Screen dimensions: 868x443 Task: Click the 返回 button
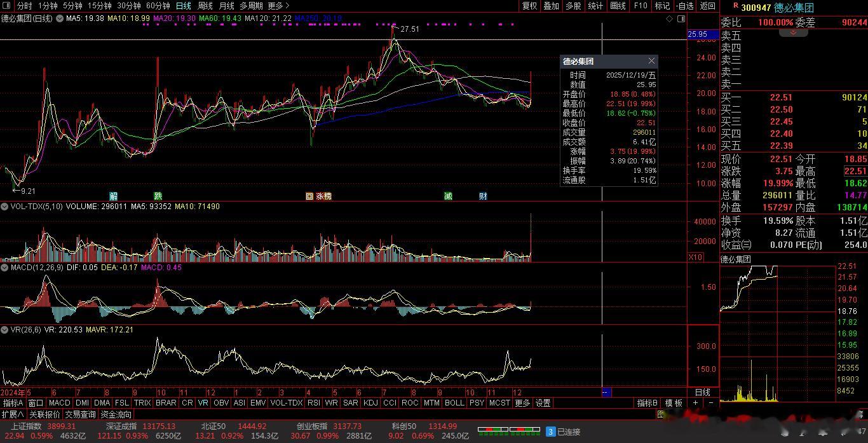707,6
